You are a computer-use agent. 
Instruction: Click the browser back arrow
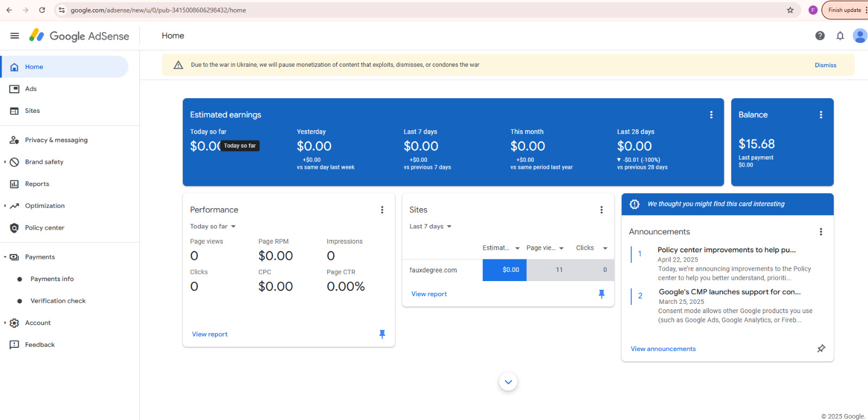pyautogui.click(x=9, y=10)
